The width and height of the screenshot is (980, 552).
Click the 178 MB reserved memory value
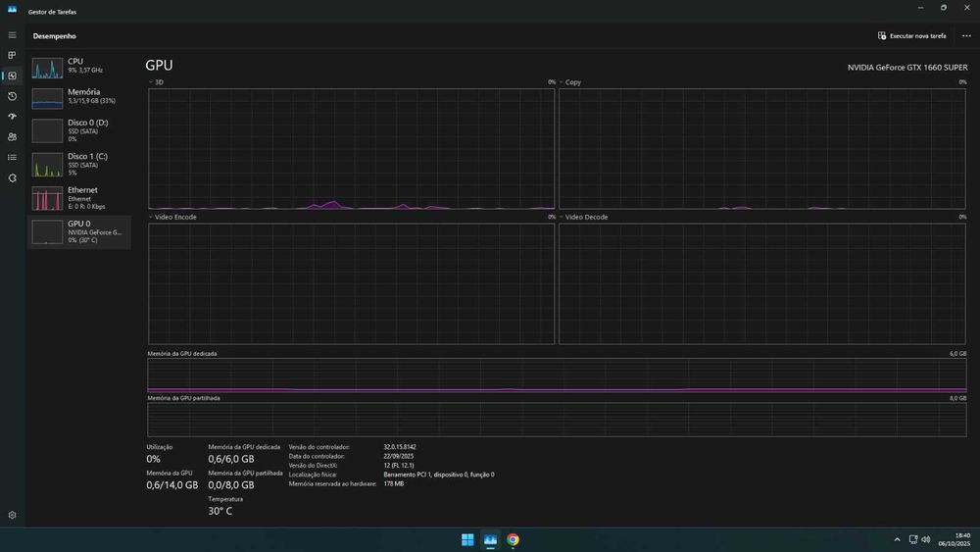(394, 483)
